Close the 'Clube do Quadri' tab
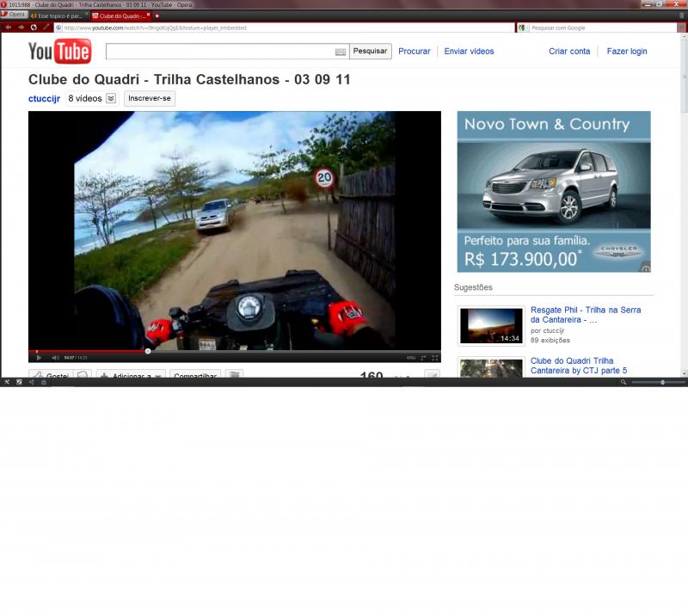This screenshot has width=688, height=616. pos(148,15)
